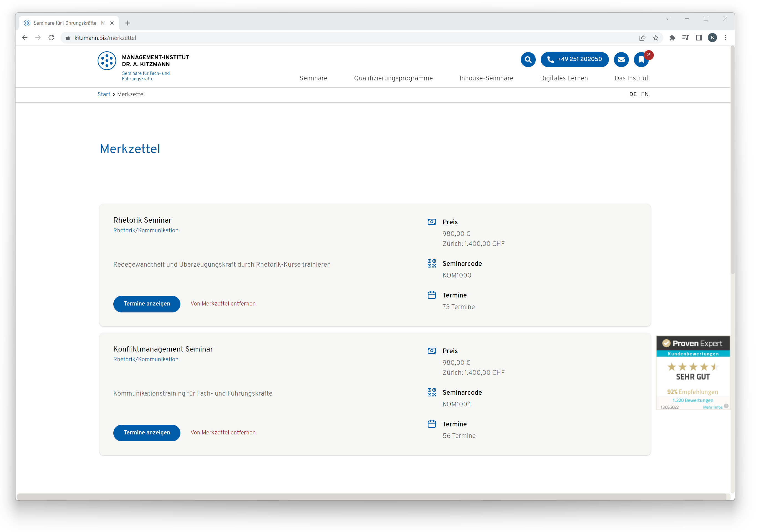The height and width of the screenshot is (532, 758).
Task: Click the calendar icon beside 56 Termine
Action: pyautogui.click(x=432, y=424)
